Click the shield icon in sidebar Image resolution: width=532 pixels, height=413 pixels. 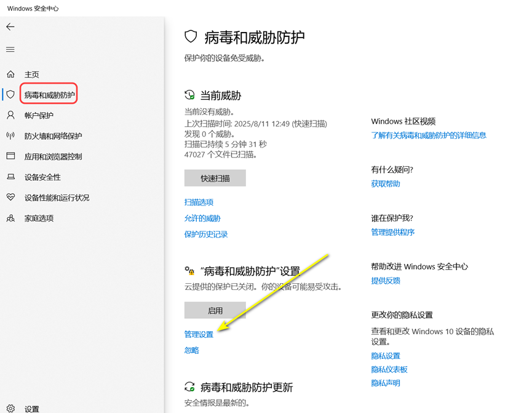click(11, 94)
